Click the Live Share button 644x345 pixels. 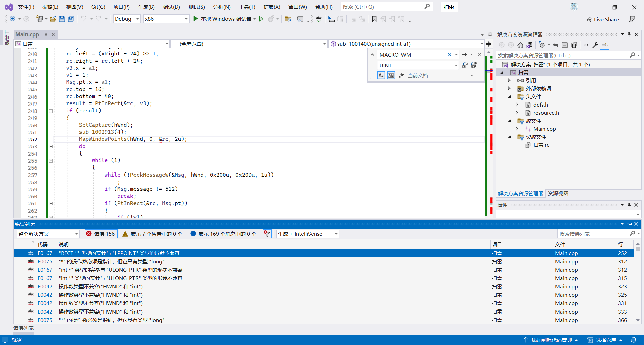602,19
